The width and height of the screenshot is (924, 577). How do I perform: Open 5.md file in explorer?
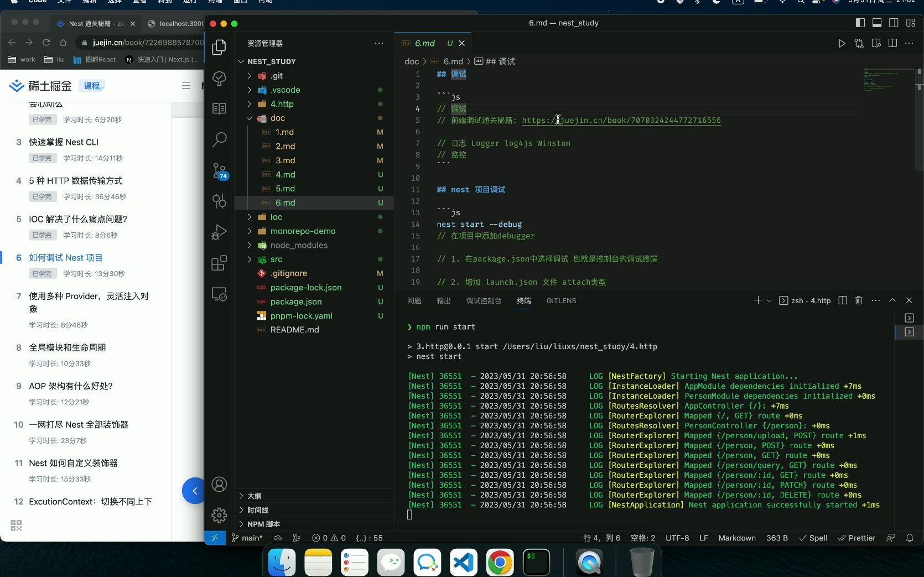click(285, 189)
